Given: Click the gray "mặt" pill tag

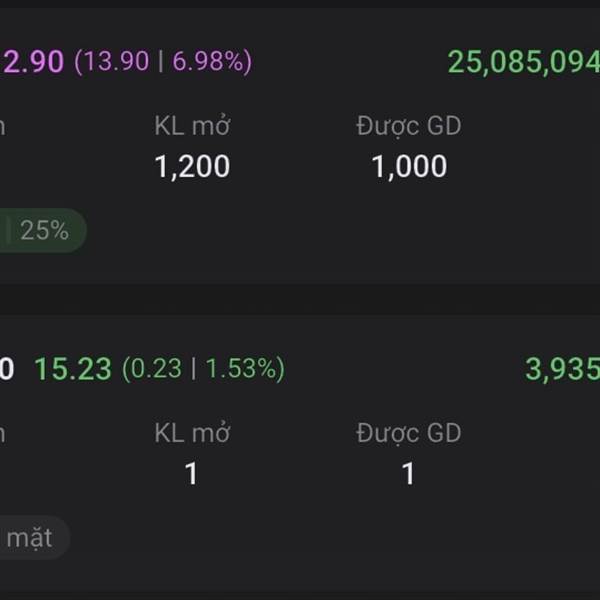Looking at the screenshot, I should (x=30, y=538).
